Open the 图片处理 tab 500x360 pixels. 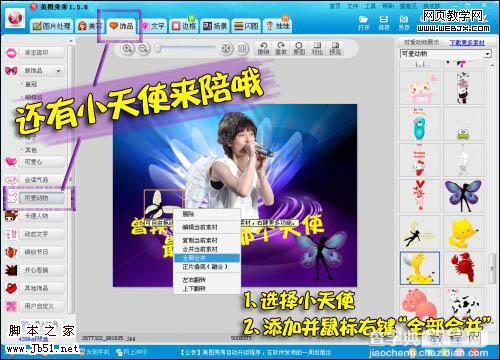coord(52,26)
